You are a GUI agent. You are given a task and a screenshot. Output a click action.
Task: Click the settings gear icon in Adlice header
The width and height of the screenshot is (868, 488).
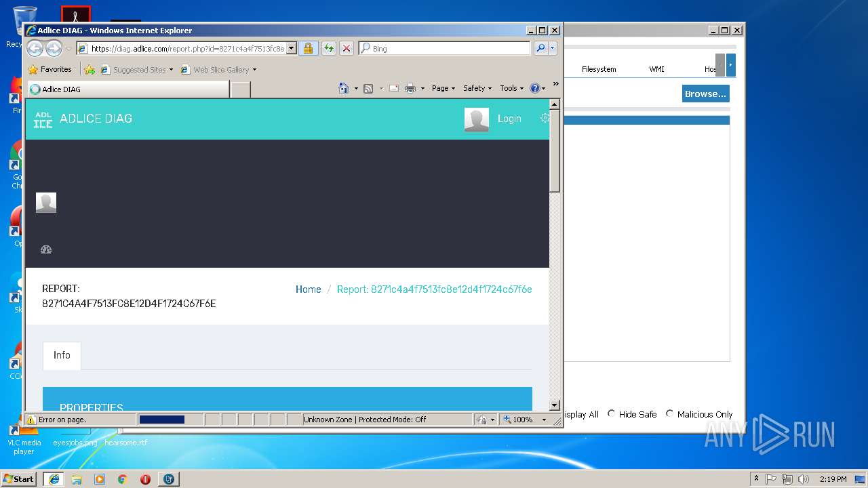point(545,118)
